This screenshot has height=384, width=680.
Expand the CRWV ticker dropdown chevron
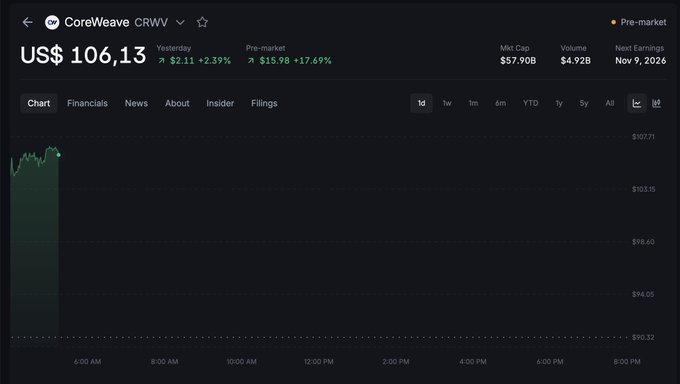coord(180,22)
